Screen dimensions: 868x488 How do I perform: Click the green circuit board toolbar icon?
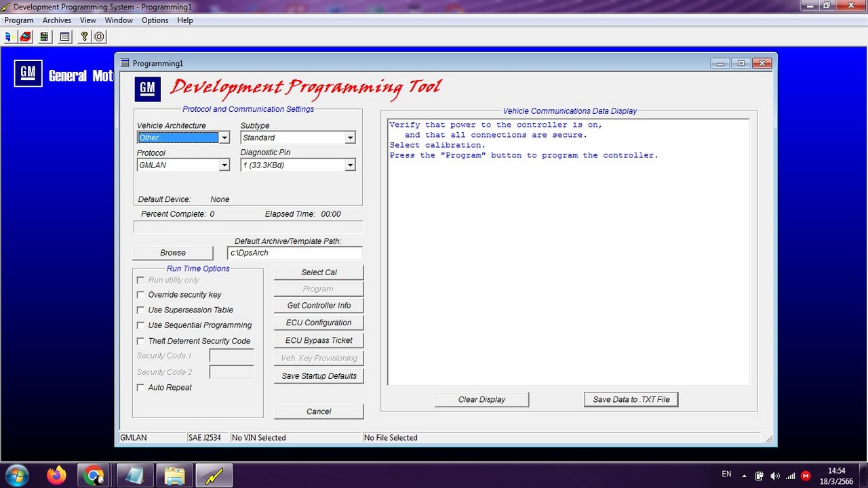coord(45,37)
